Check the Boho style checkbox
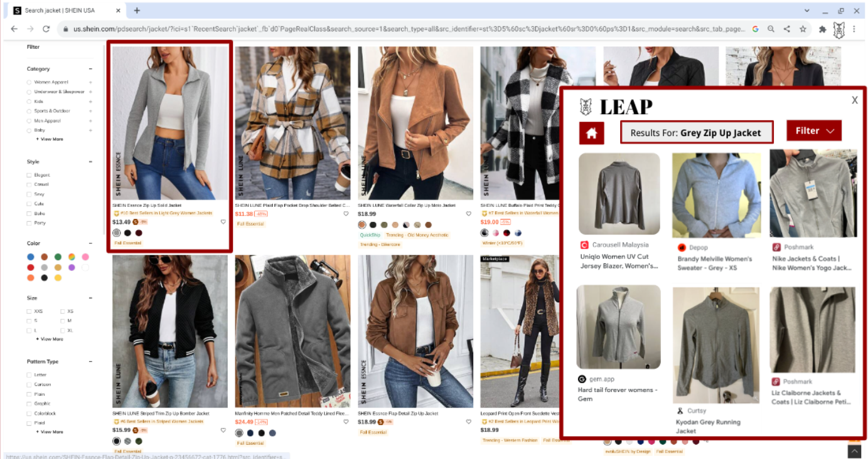This screenshot has width=868, height=459. (x=29, y=213)
